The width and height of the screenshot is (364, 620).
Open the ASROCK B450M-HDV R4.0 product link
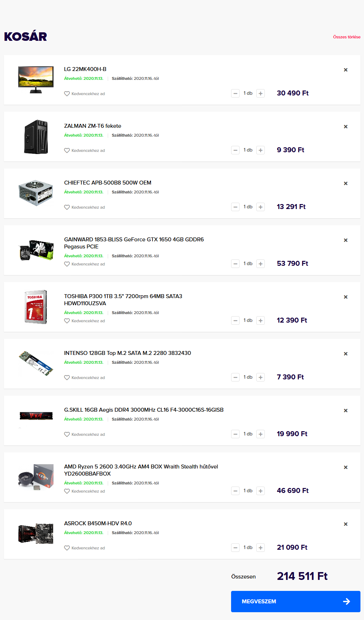pyautogui.click(x=98, y=523)
